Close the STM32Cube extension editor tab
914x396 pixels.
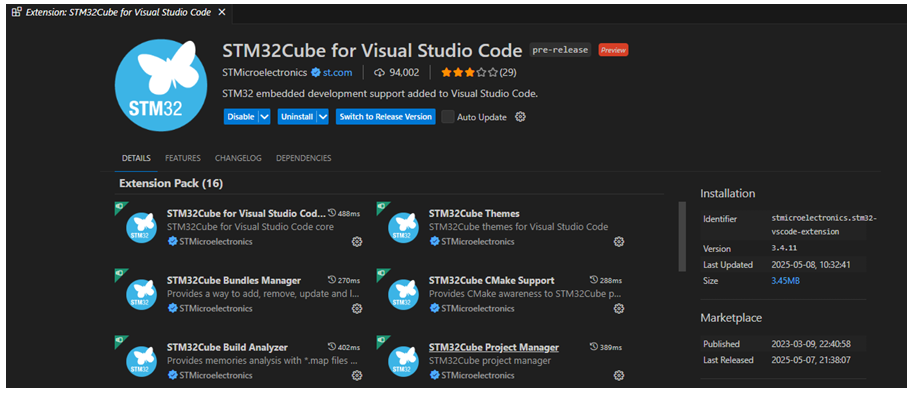tap(222, 12)
